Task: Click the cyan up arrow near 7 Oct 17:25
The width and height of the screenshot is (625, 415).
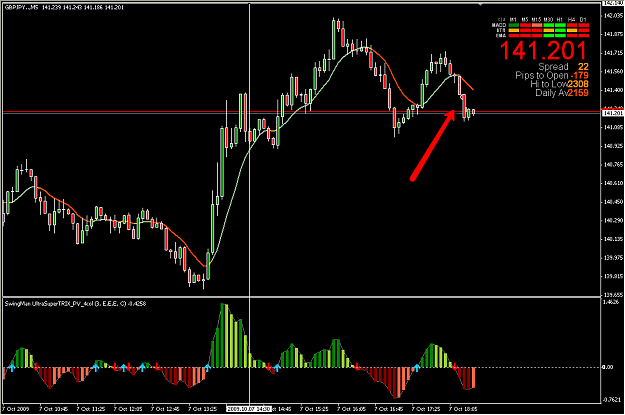Action: (417, 368)
